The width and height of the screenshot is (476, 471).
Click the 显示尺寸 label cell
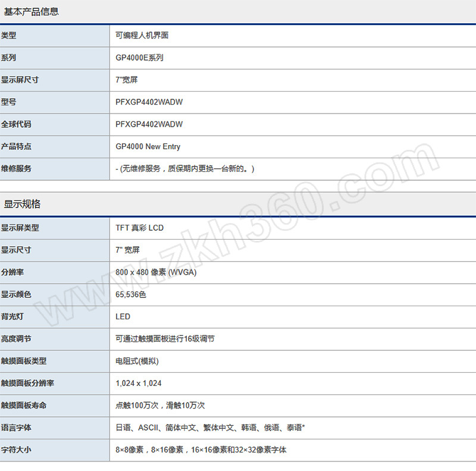click(x=55, y=250)
